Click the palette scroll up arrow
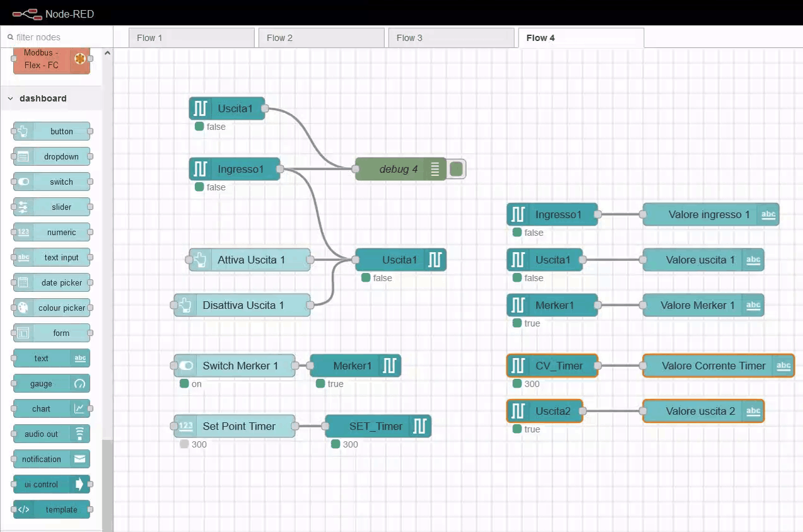803x532 pixels. [107, 54]
